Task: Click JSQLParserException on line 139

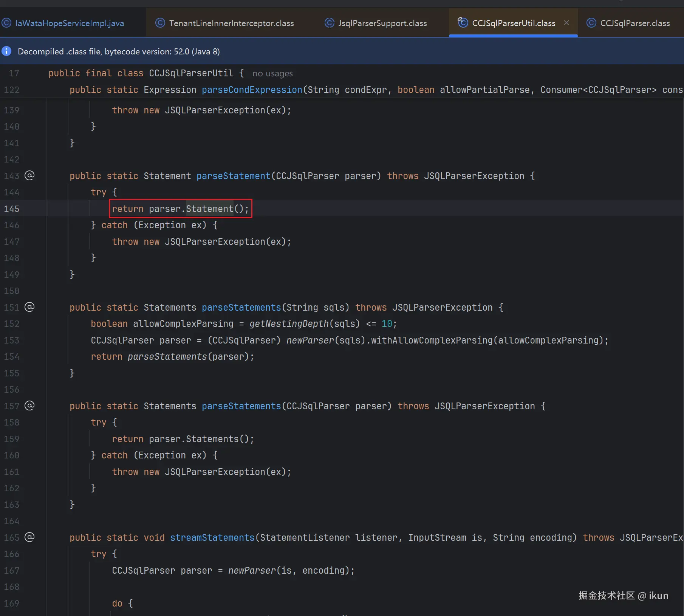Action: (x=215, y=110)
